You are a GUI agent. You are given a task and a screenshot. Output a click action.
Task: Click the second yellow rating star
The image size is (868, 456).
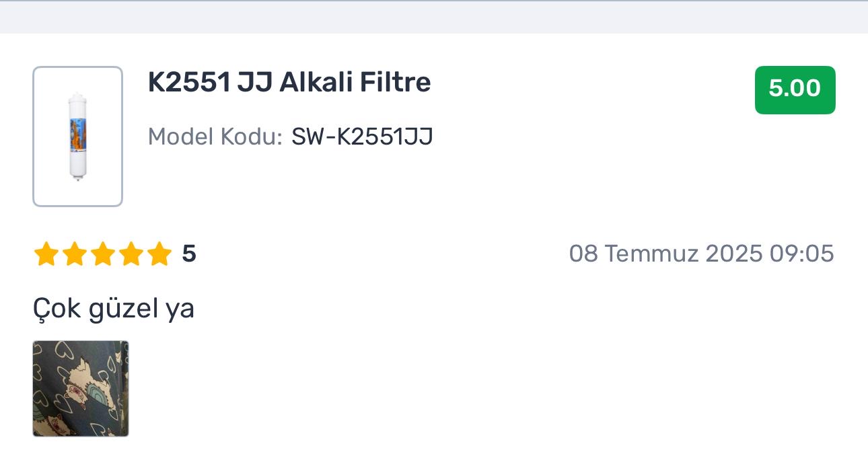(73, 254)
